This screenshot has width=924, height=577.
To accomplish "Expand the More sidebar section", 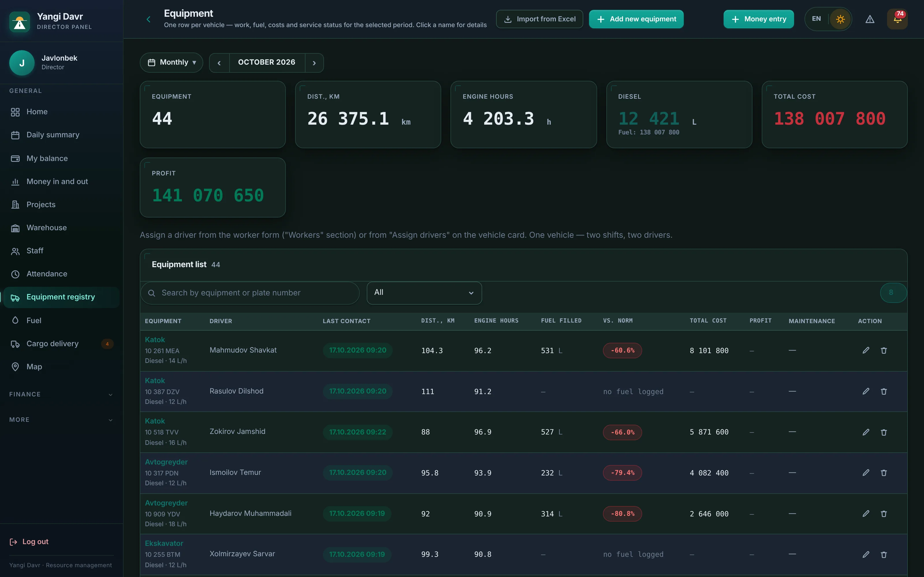I will (61, 420).
